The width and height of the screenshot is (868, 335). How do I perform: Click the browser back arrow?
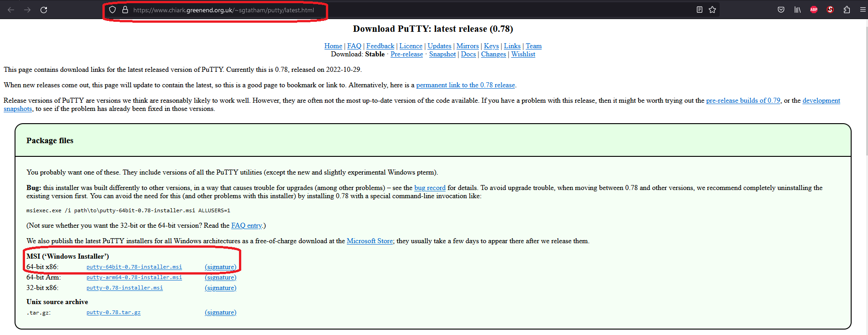click(x=11, y=10)
